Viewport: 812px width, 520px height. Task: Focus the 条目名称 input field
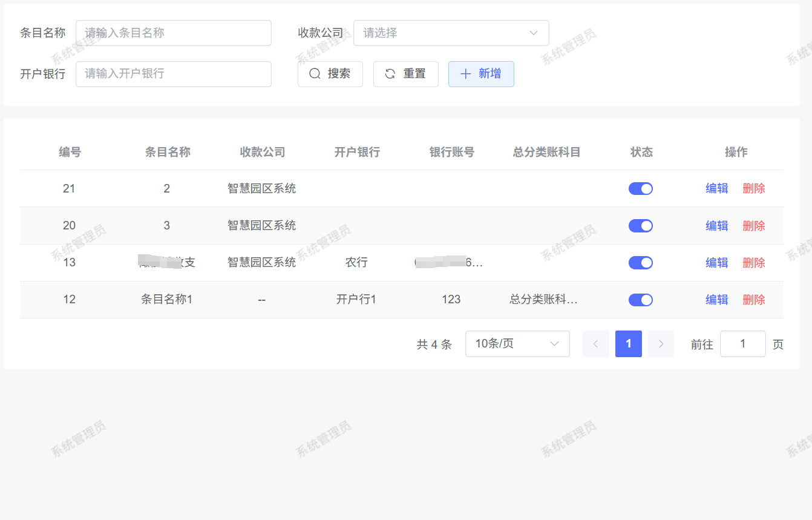pyautogui.click(x=173, y=33)
